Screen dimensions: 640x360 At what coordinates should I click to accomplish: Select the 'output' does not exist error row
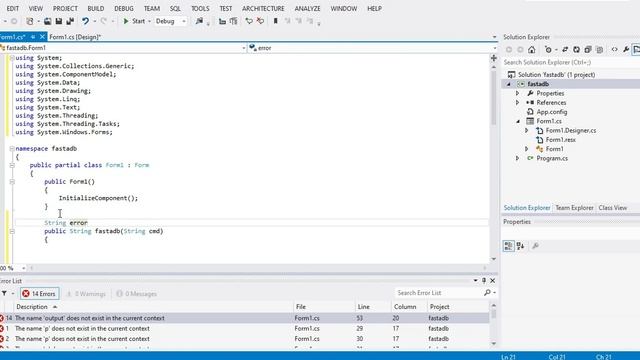[x=244, y=318]
